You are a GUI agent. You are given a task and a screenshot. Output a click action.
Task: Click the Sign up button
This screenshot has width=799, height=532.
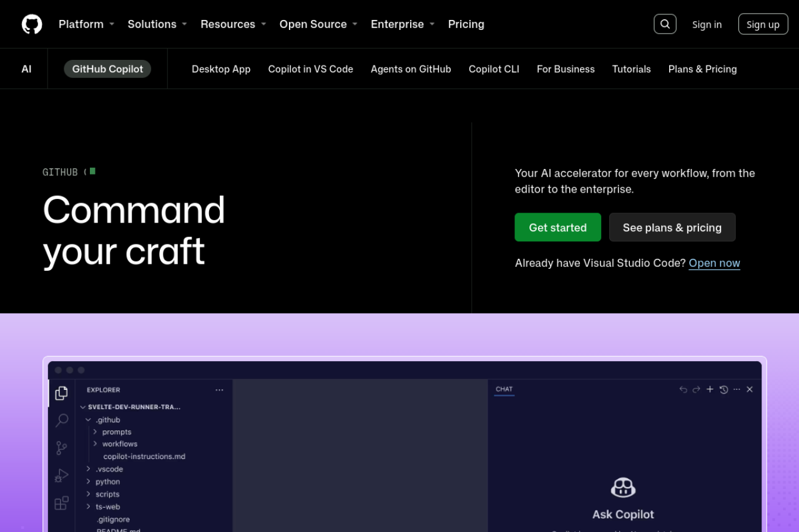[763, 24]
